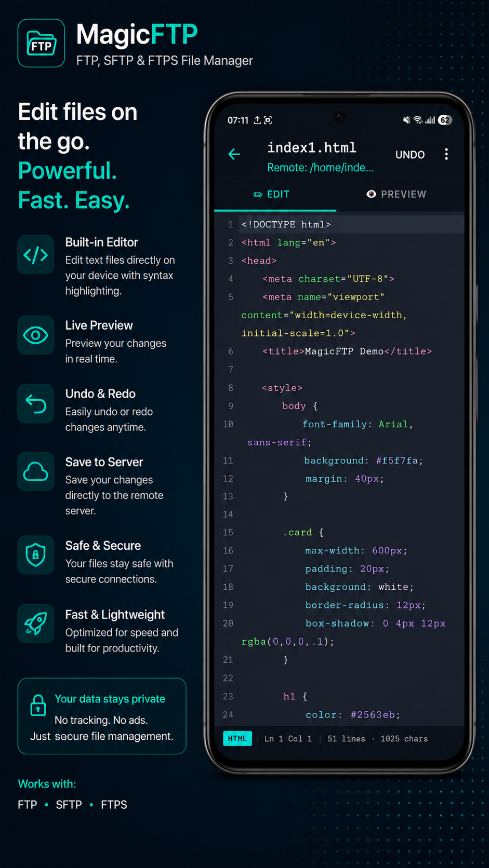Screen dimensions: 489x868
Task: Click the Live Preview eye icon
Action: tap(36, 335)
